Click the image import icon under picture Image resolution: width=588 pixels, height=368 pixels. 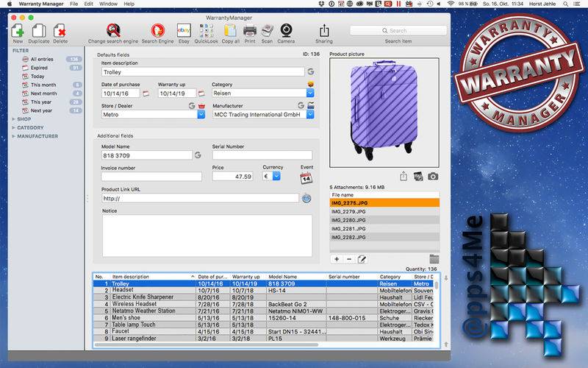click(418, 176)
